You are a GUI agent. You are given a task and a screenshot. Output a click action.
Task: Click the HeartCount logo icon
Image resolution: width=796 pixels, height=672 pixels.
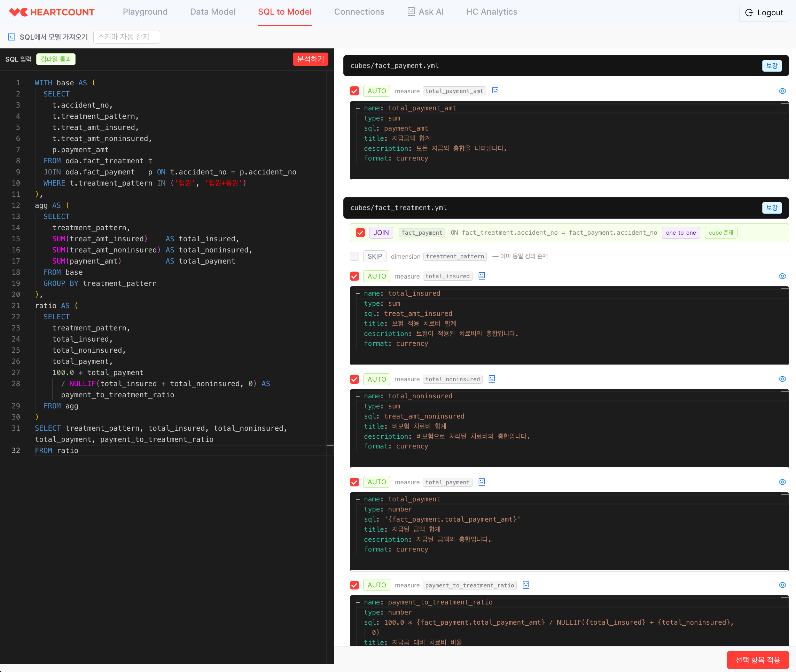point(18,12)
